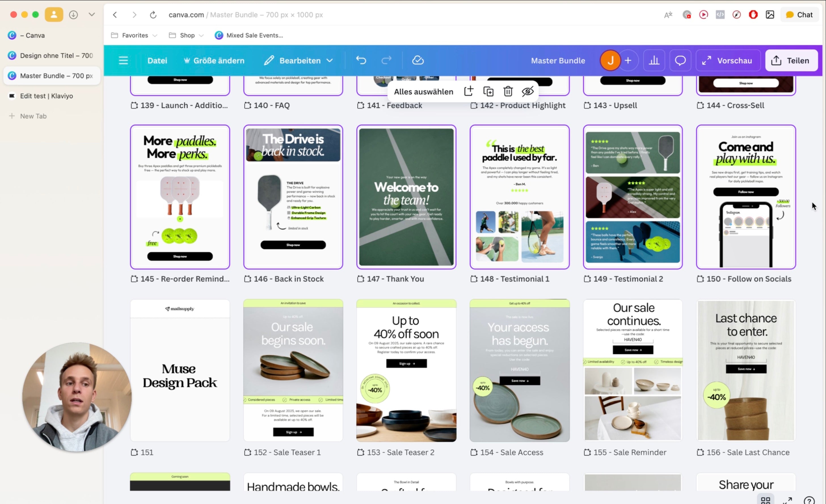Delete selected pages with trash icon

point(508,91)
